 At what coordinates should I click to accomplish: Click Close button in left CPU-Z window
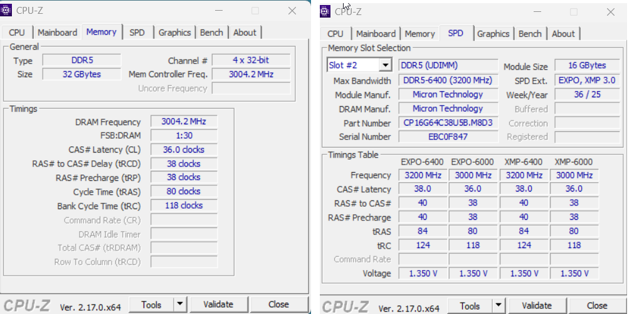(x=278, y=305)
